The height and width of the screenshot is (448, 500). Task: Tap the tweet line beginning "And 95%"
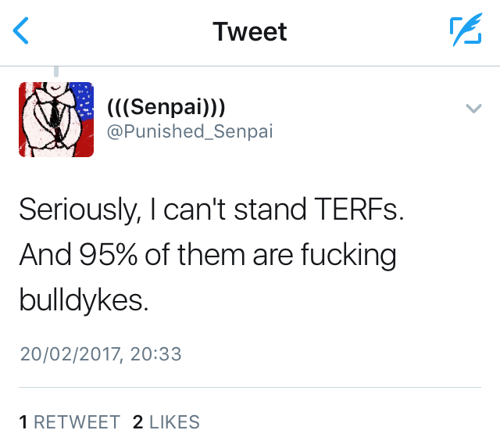point(207,254)
